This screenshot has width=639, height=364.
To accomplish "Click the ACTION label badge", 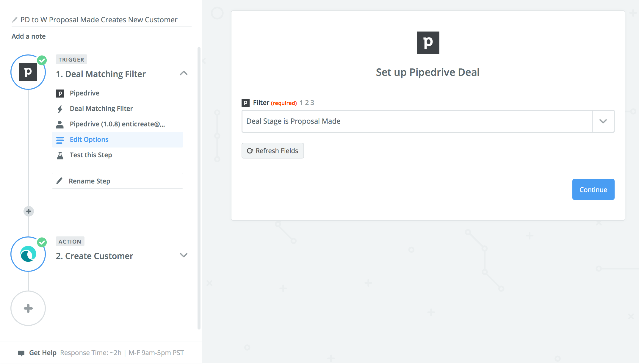I will (x=70, y=241).
